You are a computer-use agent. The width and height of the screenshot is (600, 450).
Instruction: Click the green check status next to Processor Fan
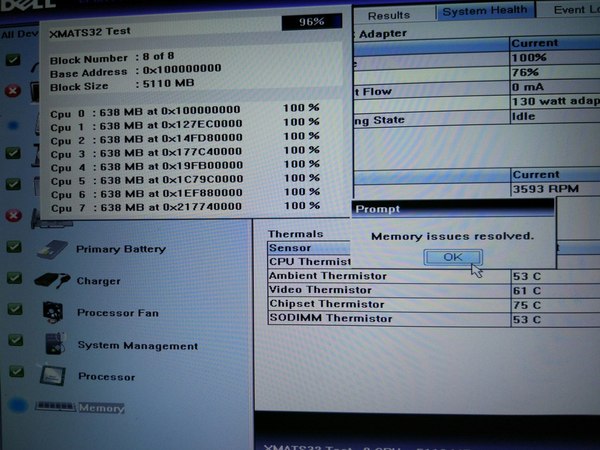coord(14,311)
